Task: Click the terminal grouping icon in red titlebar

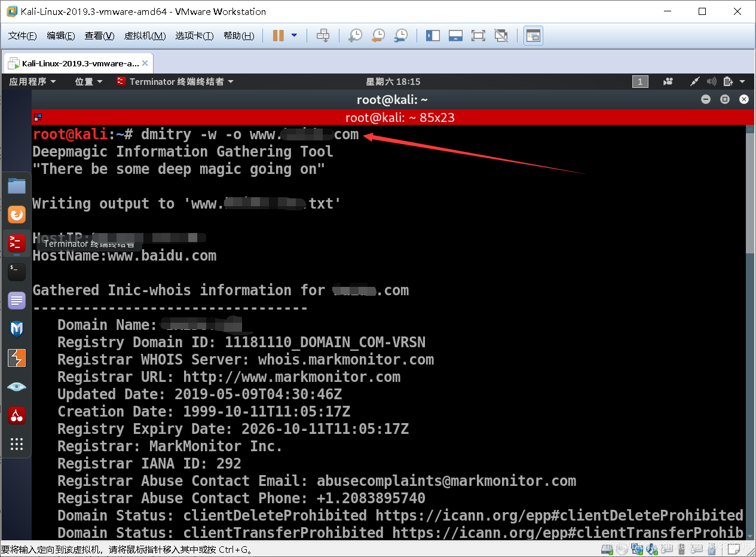Action: [x=38, y=117]
